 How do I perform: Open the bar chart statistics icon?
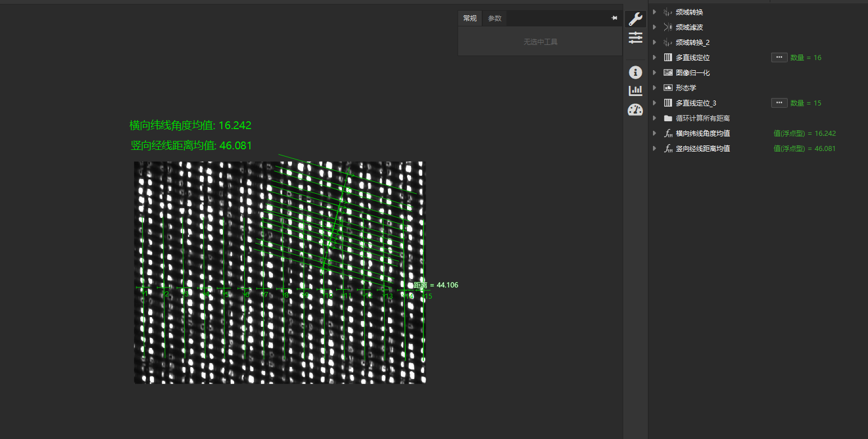tap(635, 90)
